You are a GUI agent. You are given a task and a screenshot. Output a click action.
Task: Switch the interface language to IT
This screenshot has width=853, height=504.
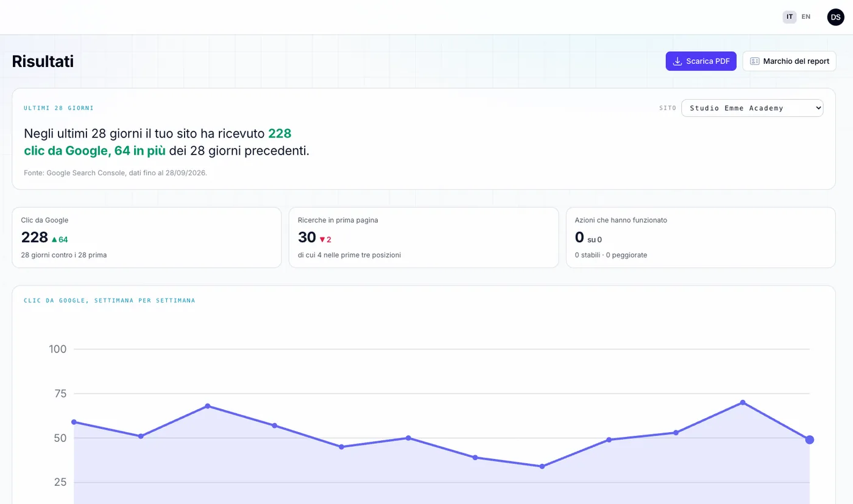[790, 17]
